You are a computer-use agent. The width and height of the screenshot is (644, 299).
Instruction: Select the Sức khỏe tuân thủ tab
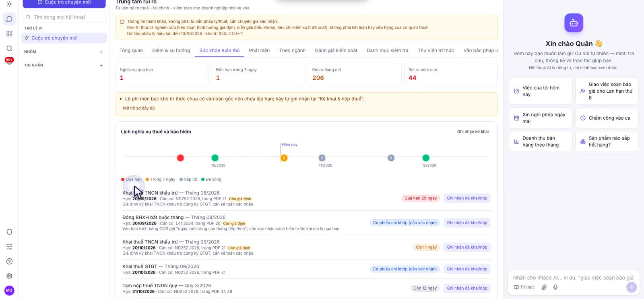tap(219, 50)
